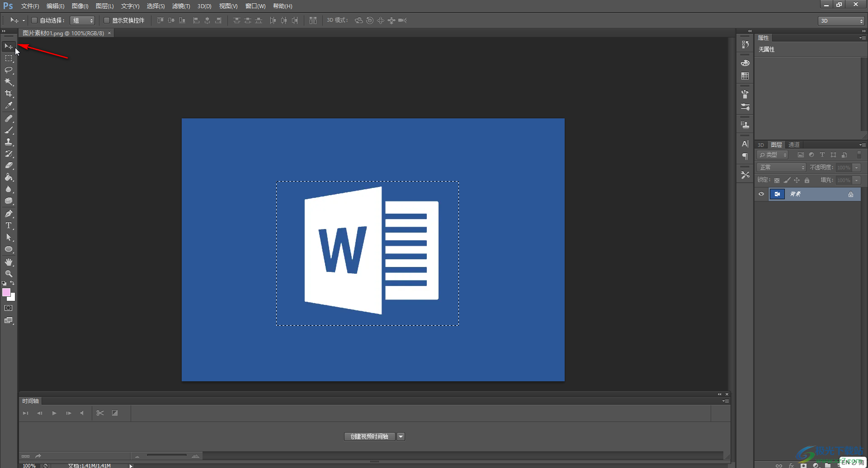The width and height of the screenshot is (868, 468).
Task: Open the 不透明度 opacity dropdown arrow
Action: coord(857,168)
